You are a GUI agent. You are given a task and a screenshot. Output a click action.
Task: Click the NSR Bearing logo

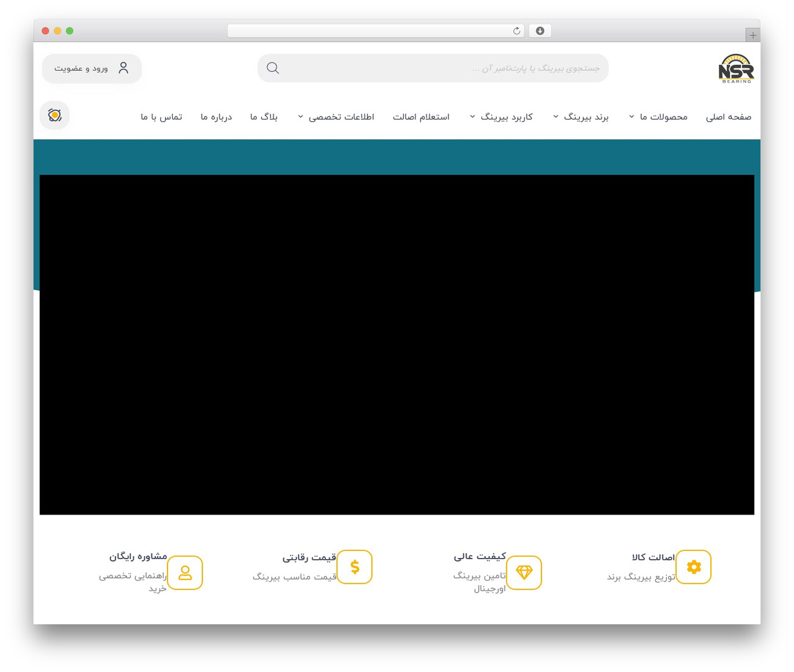tap(736, 68)
